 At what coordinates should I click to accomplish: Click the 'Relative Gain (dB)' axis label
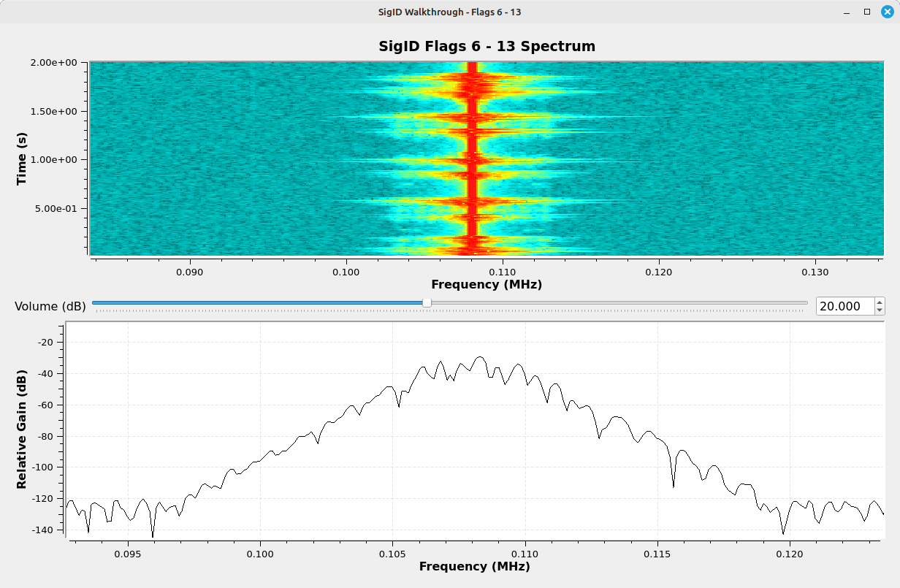tap(22, 429)
